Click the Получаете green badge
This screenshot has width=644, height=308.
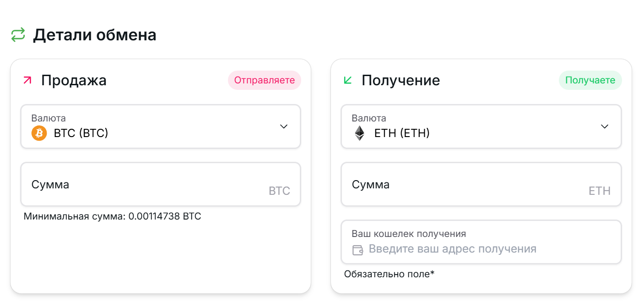click(x=590, y=80)
